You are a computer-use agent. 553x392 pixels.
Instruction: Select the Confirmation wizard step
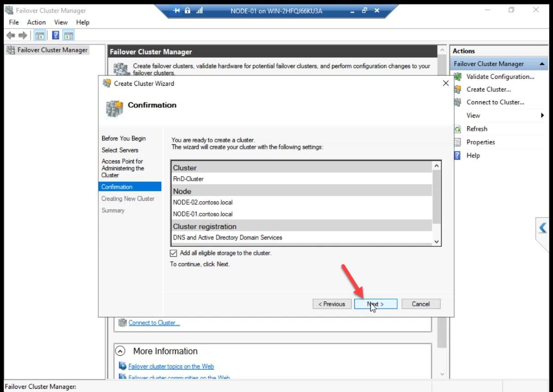coord(130,187)
